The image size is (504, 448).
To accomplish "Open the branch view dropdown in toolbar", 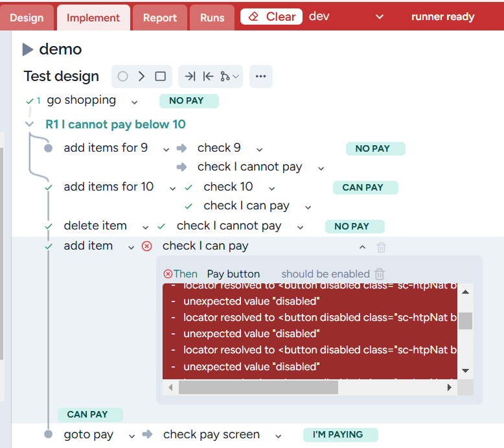I will [229, 77].
